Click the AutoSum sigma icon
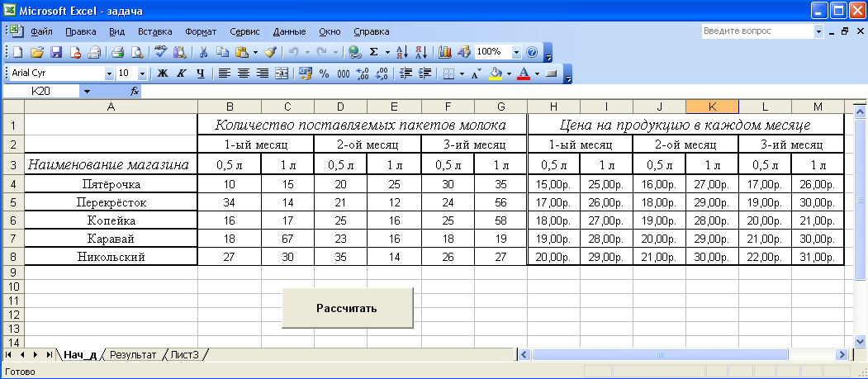This screenshot has width=868, height=379. pyautogui.click(x=373, y=52)
